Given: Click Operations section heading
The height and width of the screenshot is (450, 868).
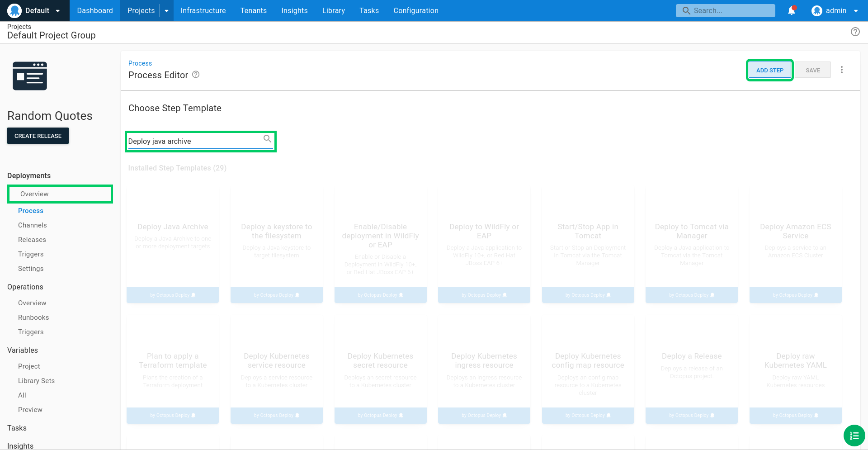Looking at the screenshot, I should 25,287.
